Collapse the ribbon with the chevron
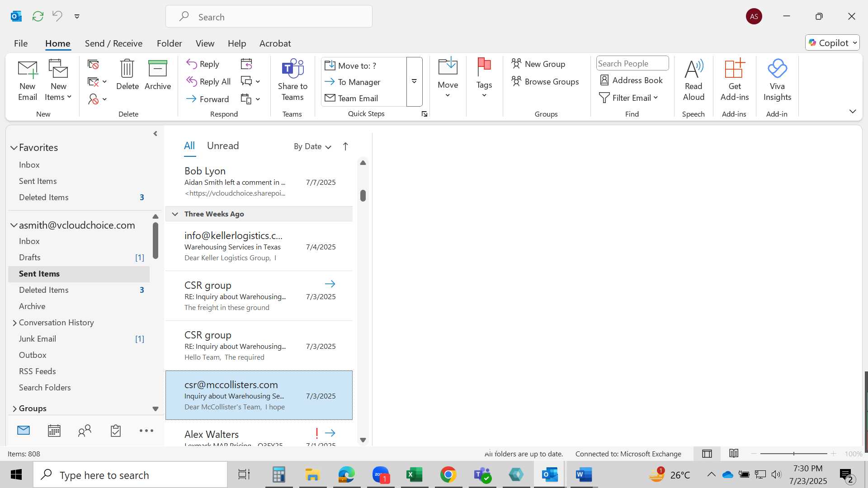This screenshot has height=488, width=868. (853, 112)
